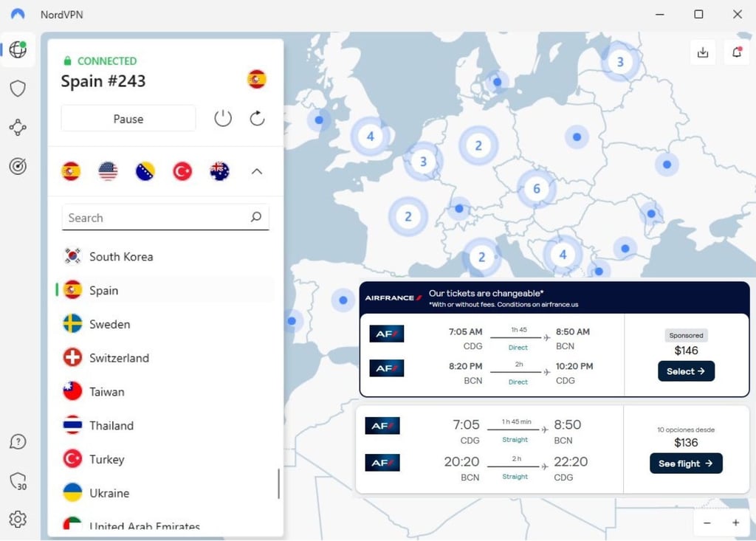Open the Meshnet sidebar icon
756x541 pixels.
coord(18,127)
